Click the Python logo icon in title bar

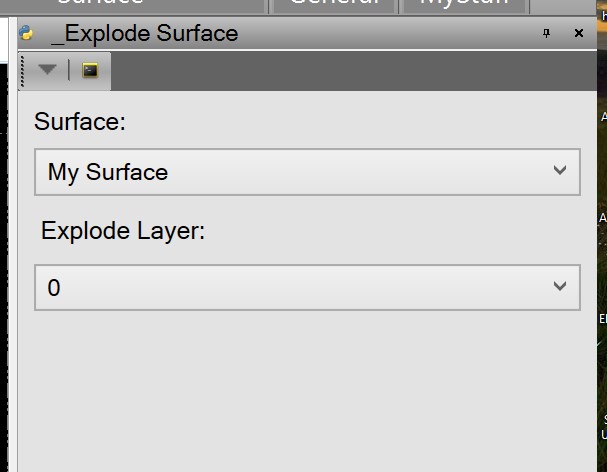click(x=27, y=33)
